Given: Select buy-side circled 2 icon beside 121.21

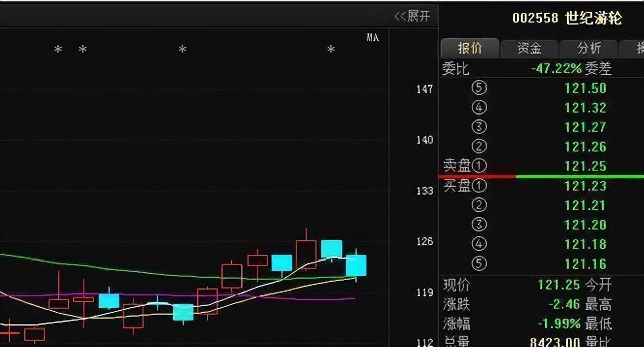Looking at the screenshot, I should click(x=479, y=205).
